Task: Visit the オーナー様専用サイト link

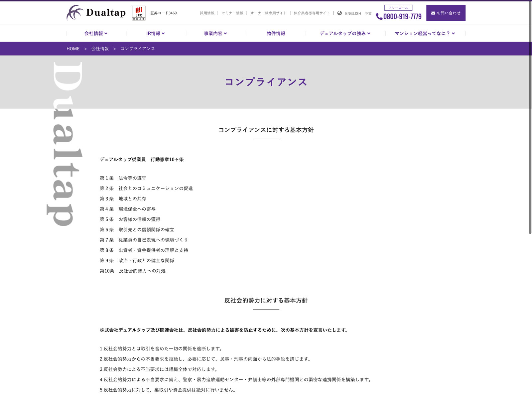Action: click(268, 13)
